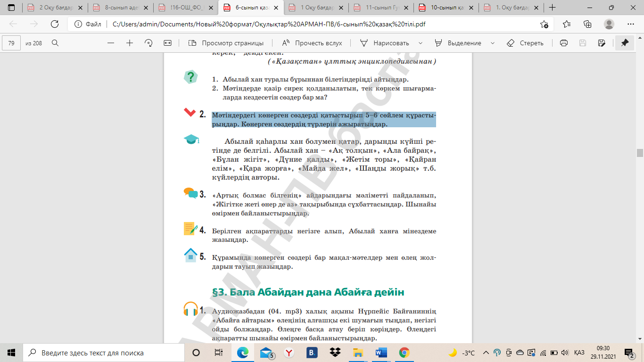Click the Save as icon in PDF toolbar
644x362 pixels.
click(x=601, y=43)
